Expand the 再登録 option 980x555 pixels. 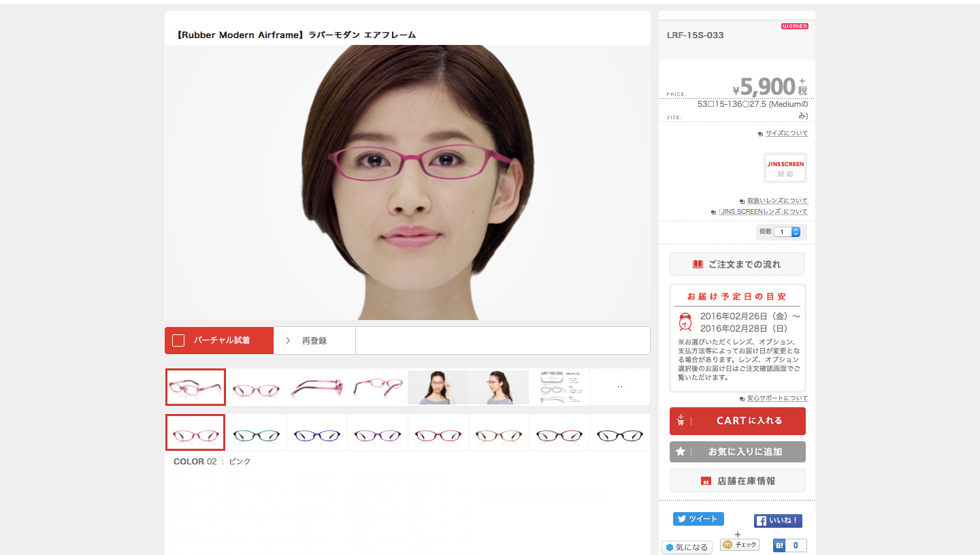click(314, 340)
